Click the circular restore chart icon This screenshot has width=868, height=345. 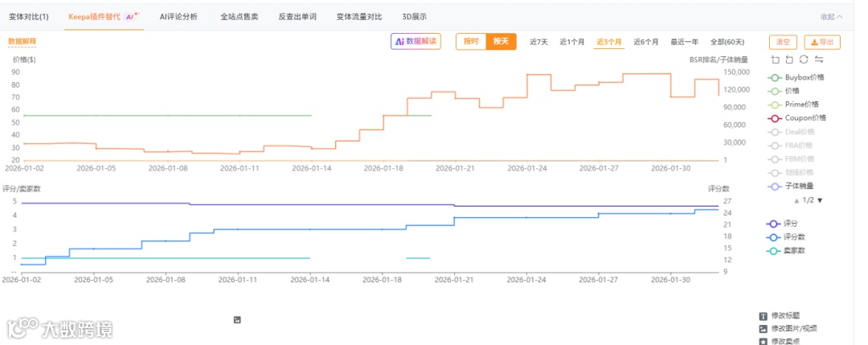804,60
